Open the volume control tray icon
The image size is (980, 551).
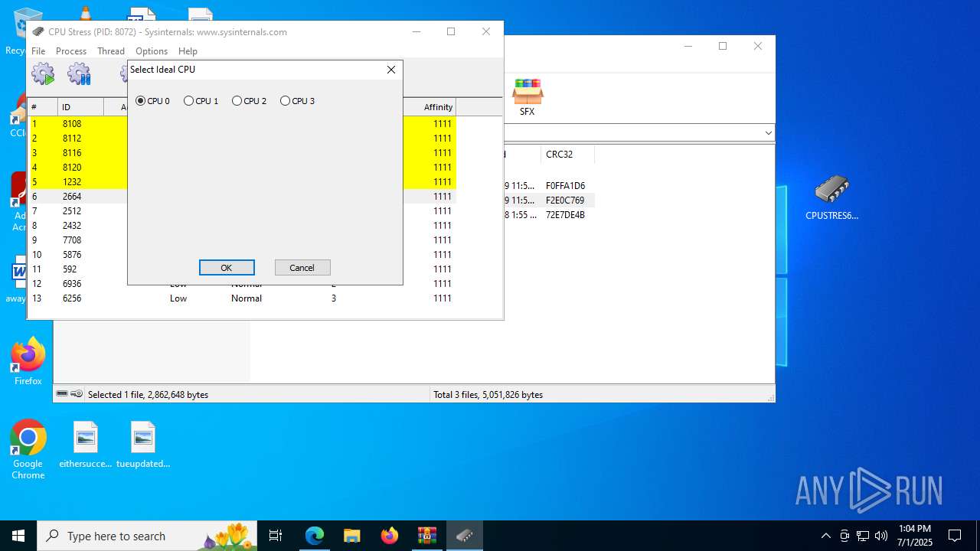tap(881, 536)
